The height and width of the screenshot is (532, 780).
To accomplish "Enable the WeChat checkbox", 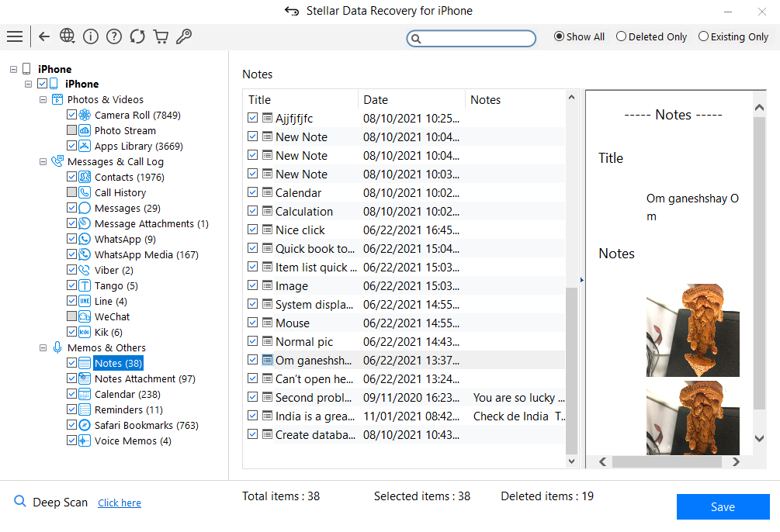I will pos(72,316).
